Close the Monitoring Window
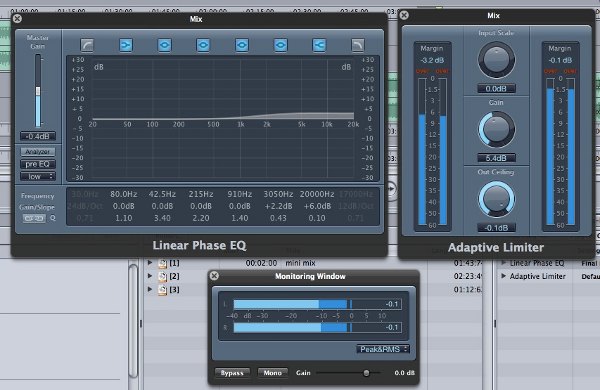600x390 pixels. point(214,276)
